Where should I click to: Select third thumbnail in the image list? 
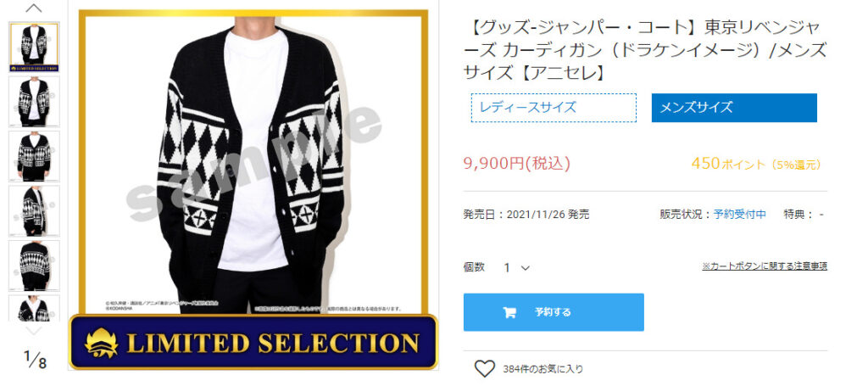(x=34, y=157)
